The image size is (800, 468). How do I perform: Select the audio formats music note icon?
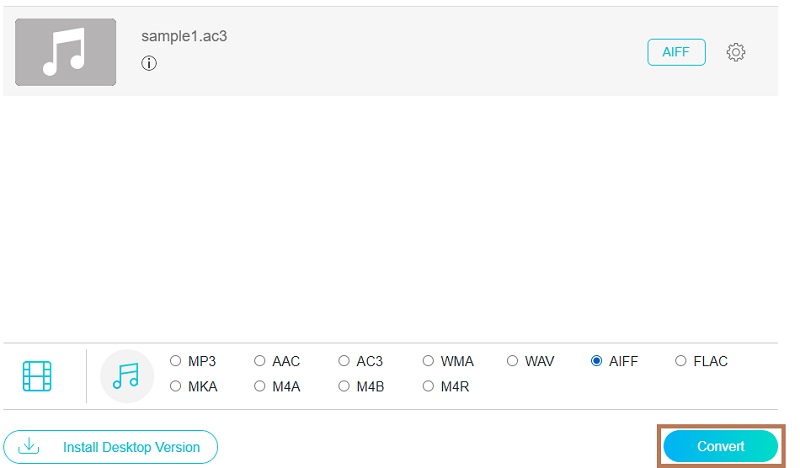coord(126,375)
